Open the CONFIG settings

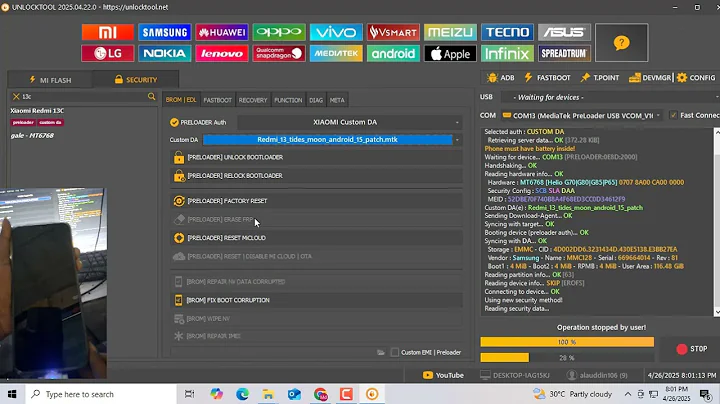696,78
